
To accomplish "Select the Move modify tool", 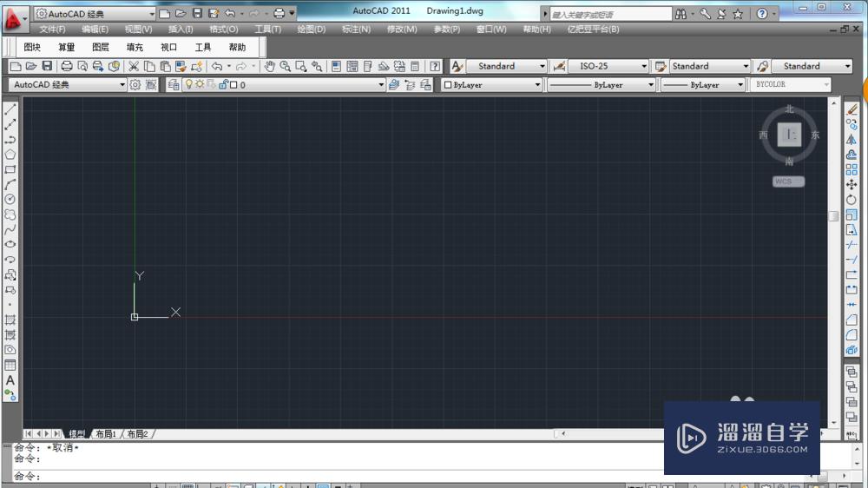I will coord(852,184).
